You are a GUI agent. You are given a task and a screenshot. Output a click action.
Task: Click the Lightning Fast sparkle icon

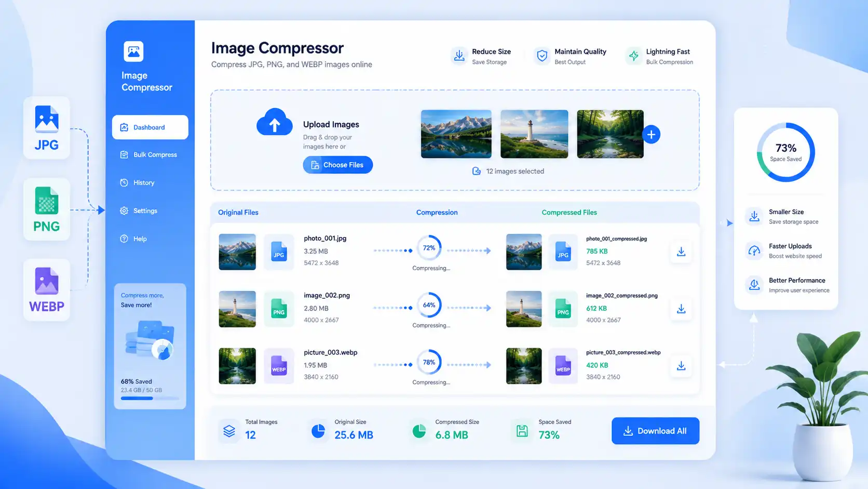click(x=633, y=56)
